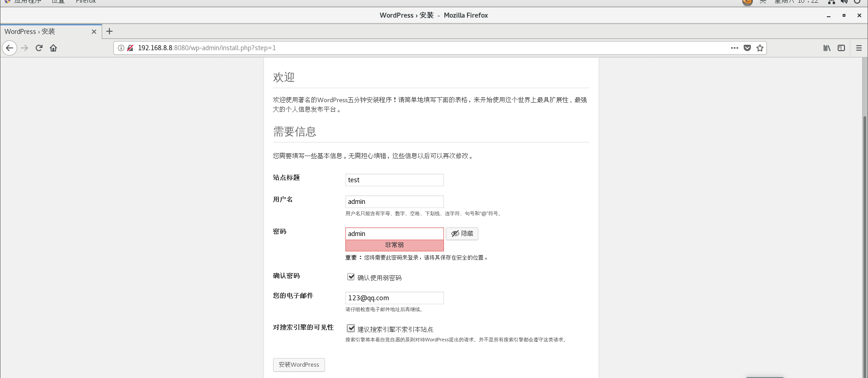
Task: Save page to Pocket
Action: [747, 48]
